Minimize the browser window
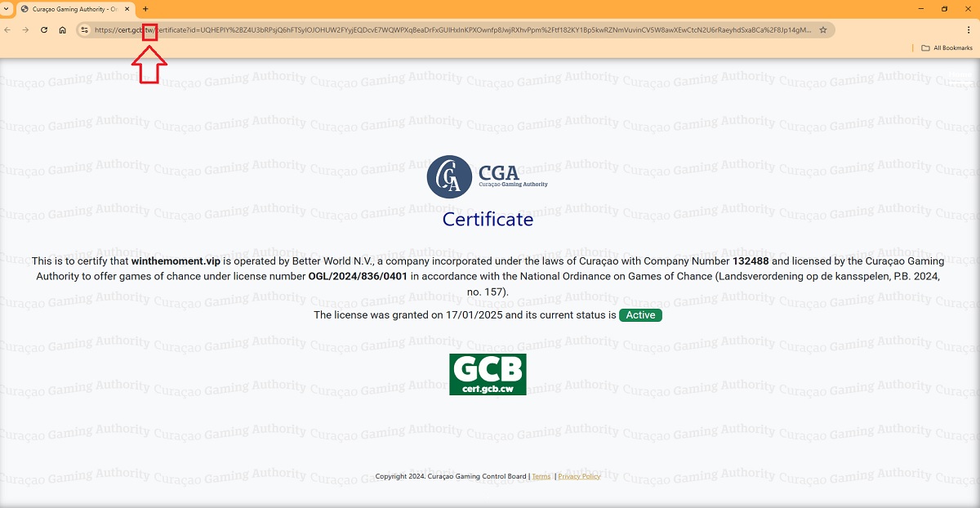The width and height of the screenshot is (980, 508). click(921, 9)
